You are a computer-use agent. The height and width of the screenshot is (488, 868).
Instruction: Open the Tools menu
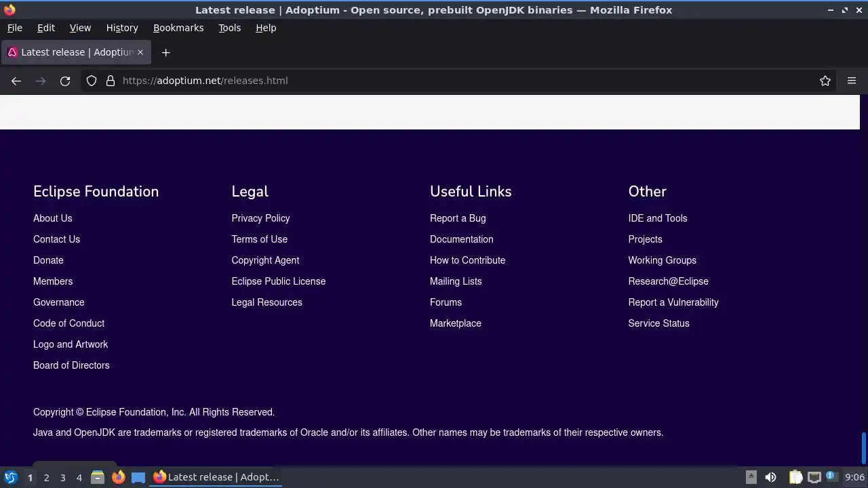tap(229, 28)
